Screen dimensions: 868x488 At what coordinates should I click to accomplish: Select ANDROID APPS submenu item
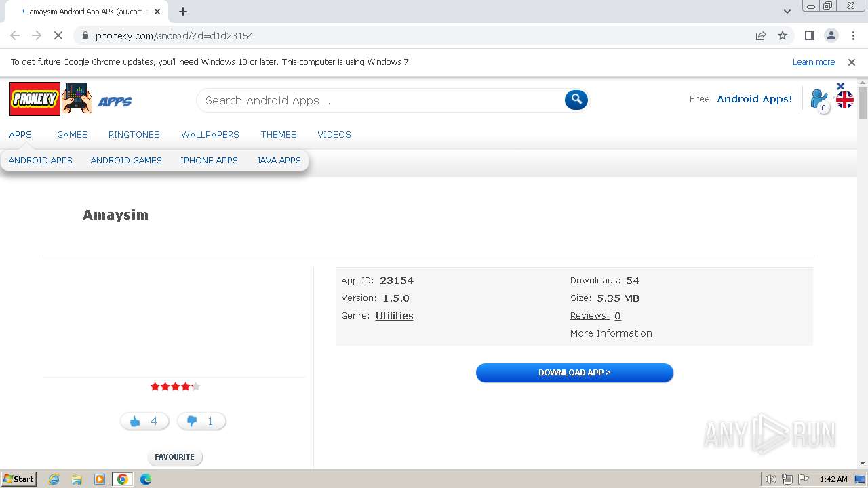point(41,161)
